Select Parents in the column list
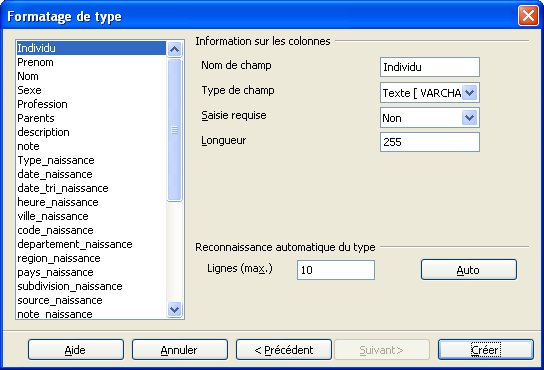544x370 pixels. tap(91, 118)
